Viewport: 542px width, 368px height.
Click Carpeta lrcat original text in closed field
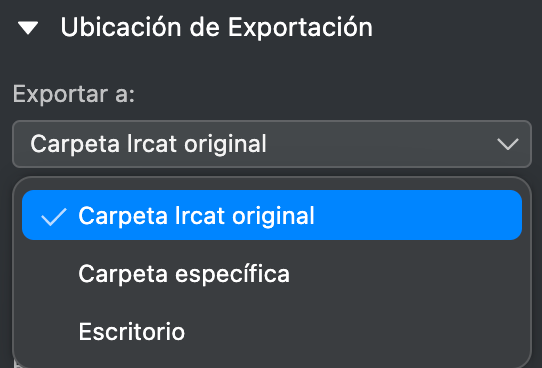[x=148, y=144]
